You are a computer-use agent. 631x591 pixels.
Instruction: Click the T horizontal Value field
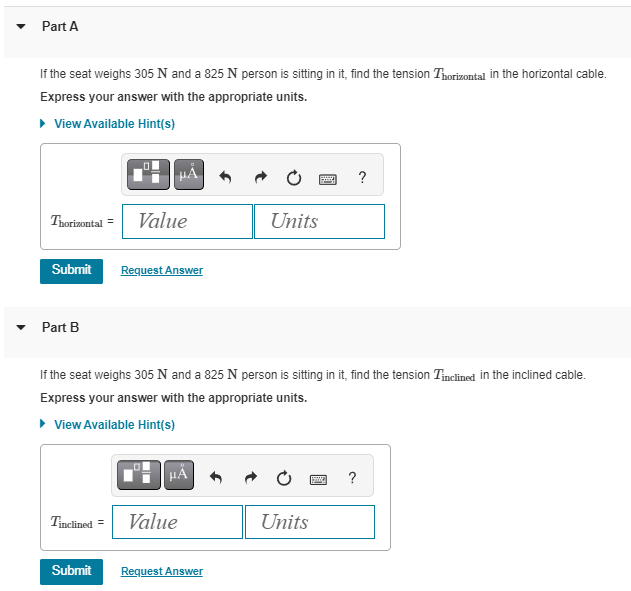(x=187, y=221)
